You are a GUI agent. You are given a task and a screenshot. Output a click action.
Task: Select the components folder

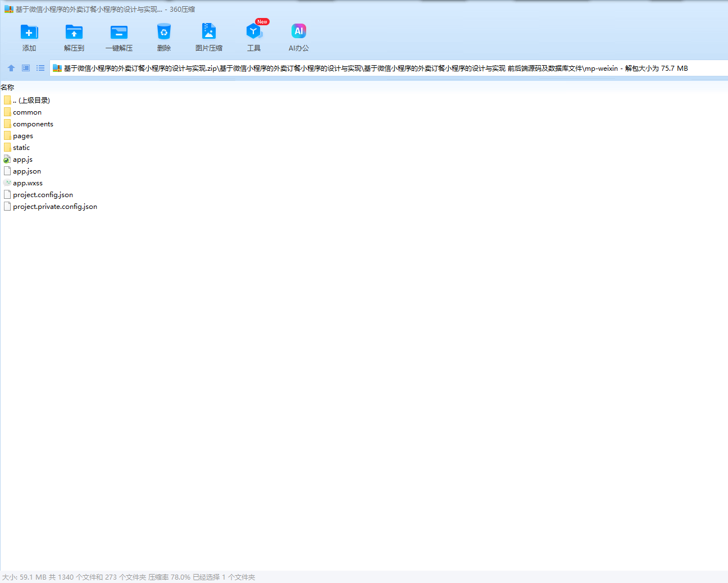(x=28, y=124)
